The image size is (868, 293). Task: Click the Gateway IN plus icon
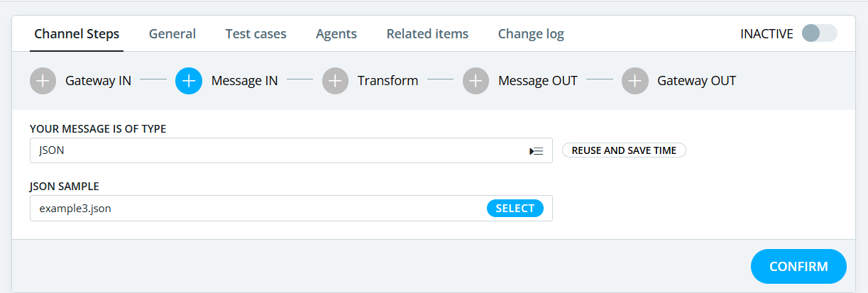coord(43,81)
